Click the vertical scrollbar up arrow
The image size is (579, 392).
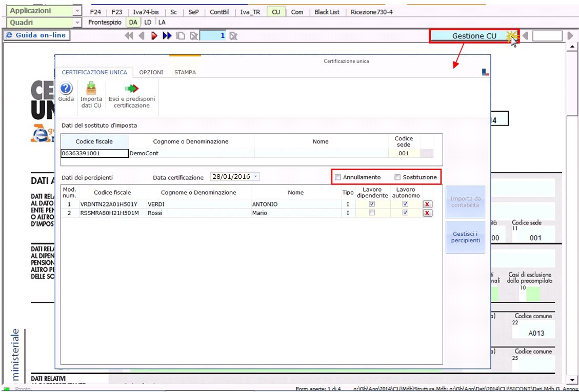573,47
